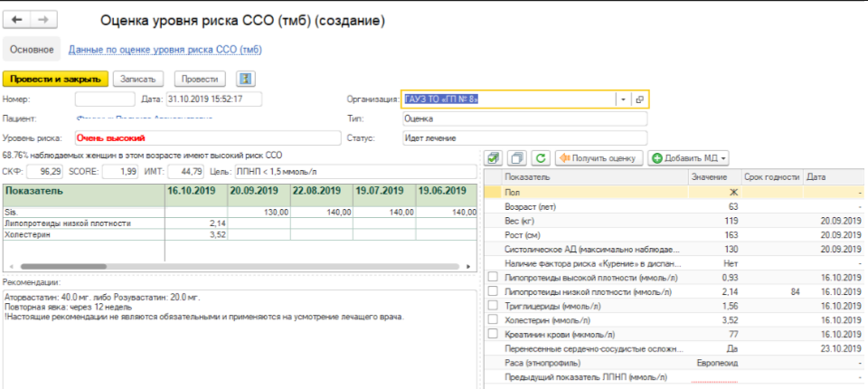This screenshot has width=868, height=389.
Task: Open the Добавить МД dropdown menu
Action: (x=689, y=157)
